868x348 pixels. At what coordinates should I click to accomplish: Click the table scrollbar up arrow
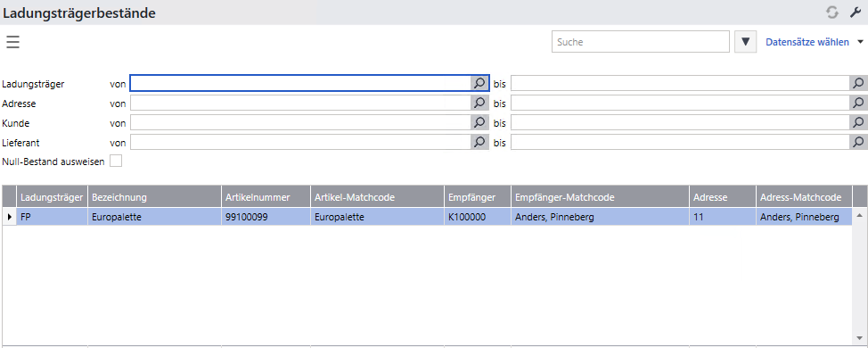pos(860,215)
